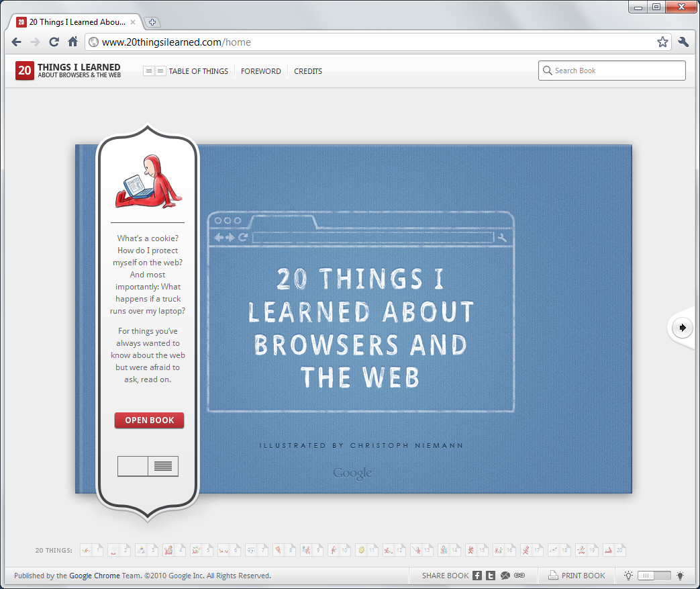This screenshot has width=700, height=589.
Task: Jump to thing 1 thumbnail
Action: (x=91, y=550)
